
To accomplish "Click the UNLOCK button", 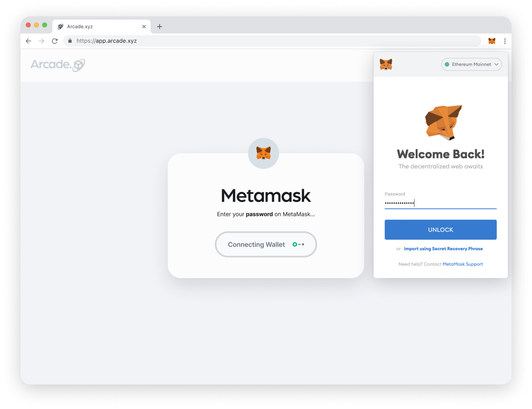I will tap(441, 230).
